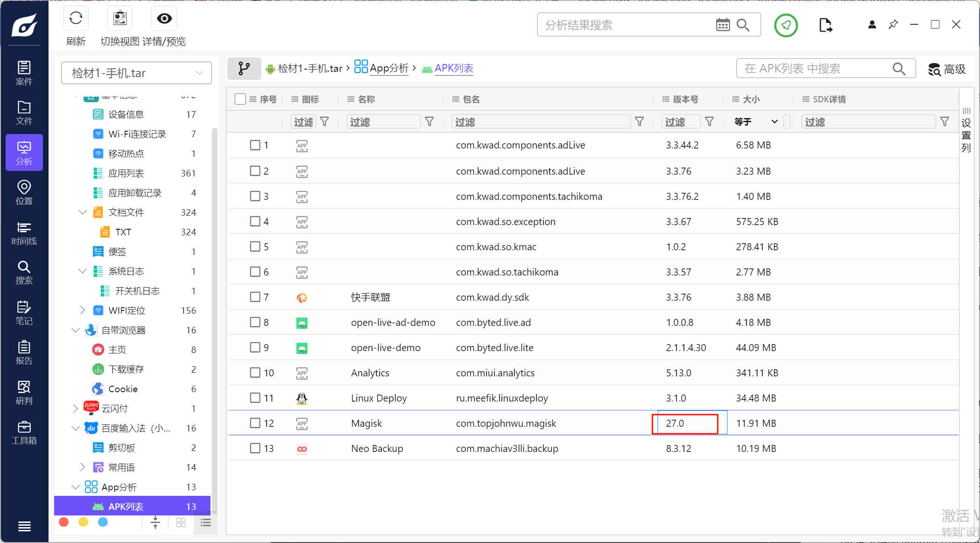980x543 pixels.
Task: Open the 检材1-手机.tar dropdown
Action: [136, 73]
